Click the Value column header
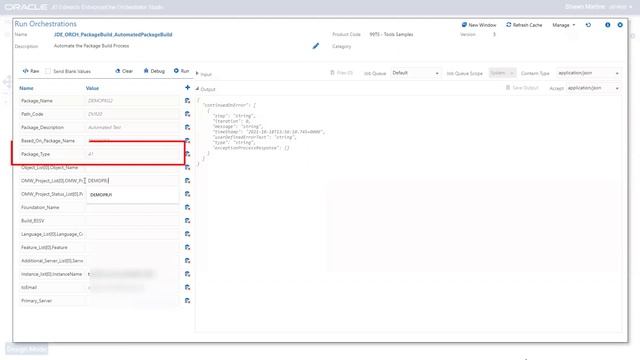The image size is (640, 360). [x=92, y=88]
